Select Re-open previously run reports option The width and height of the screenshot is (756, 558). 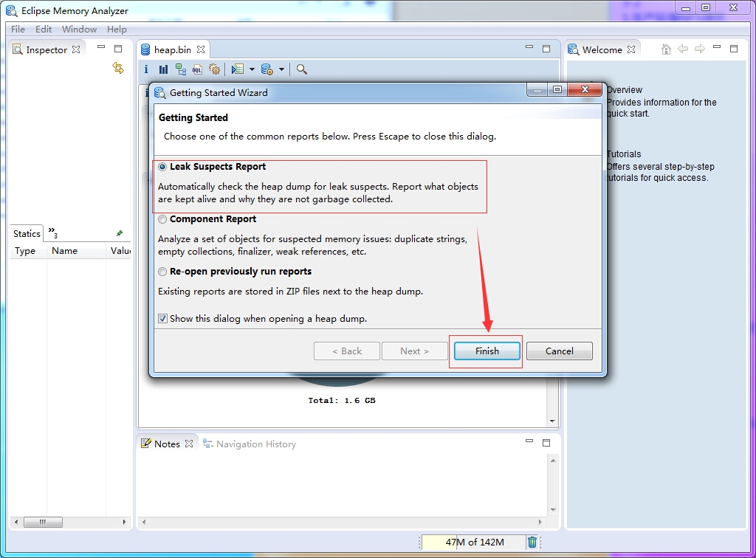[x=236, y=272]
